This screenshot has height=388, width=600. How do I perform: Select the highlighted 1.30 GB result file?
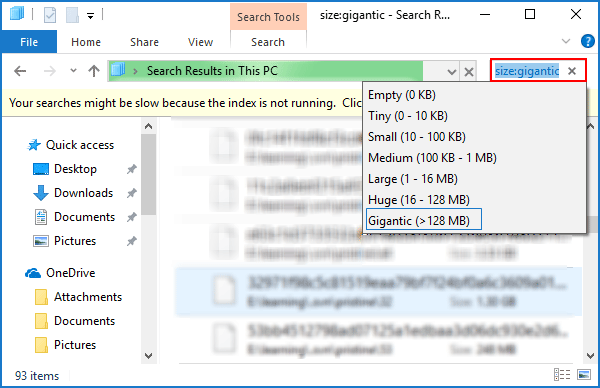(378, 292)
